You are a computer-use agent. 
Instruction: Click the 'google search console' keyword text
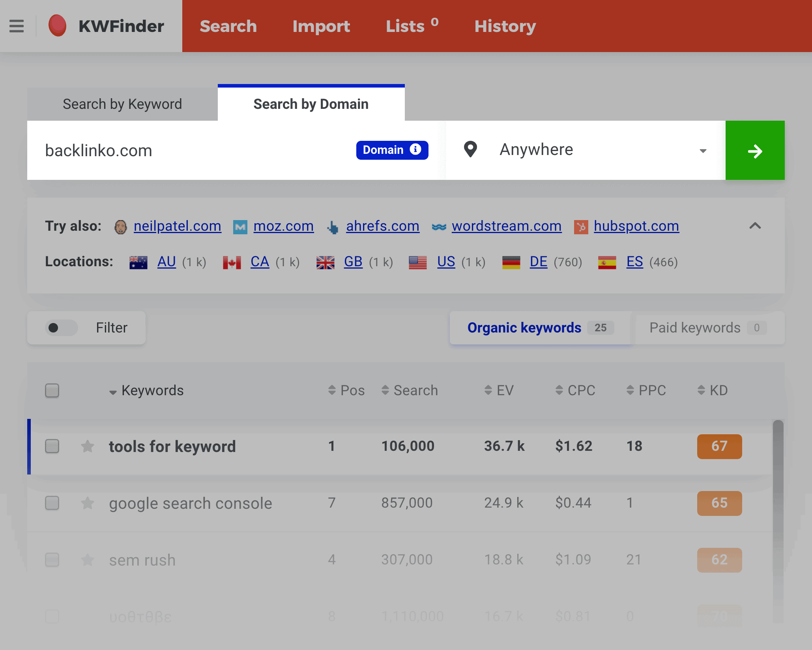tap(191, 503)
